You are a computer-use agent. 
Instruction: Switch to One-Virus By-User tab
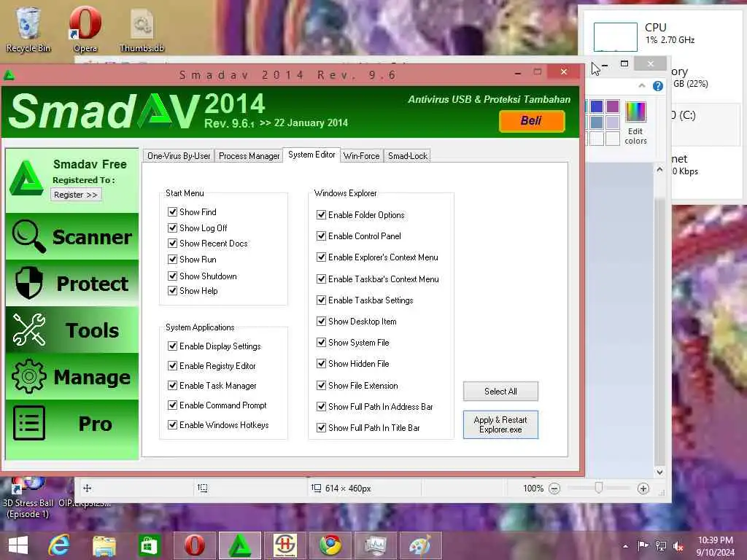[179, 156]
